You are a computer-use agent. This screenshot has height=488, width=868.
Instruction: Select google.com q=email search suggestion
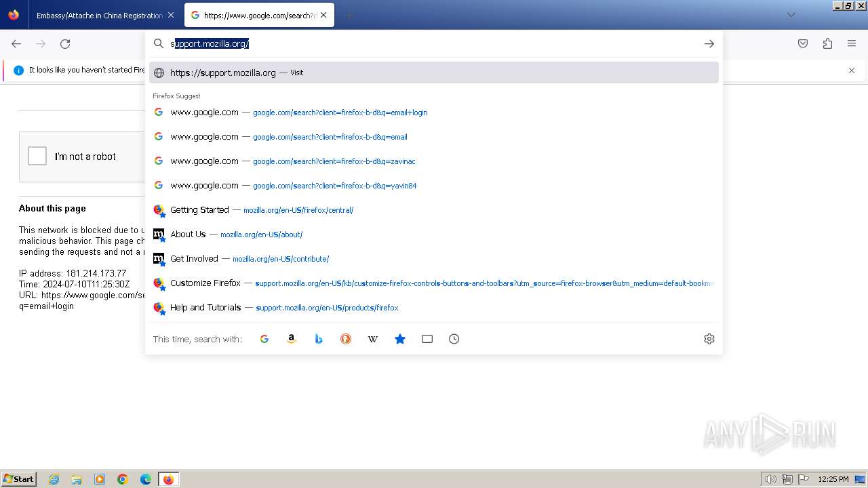[x=434, y=137]
